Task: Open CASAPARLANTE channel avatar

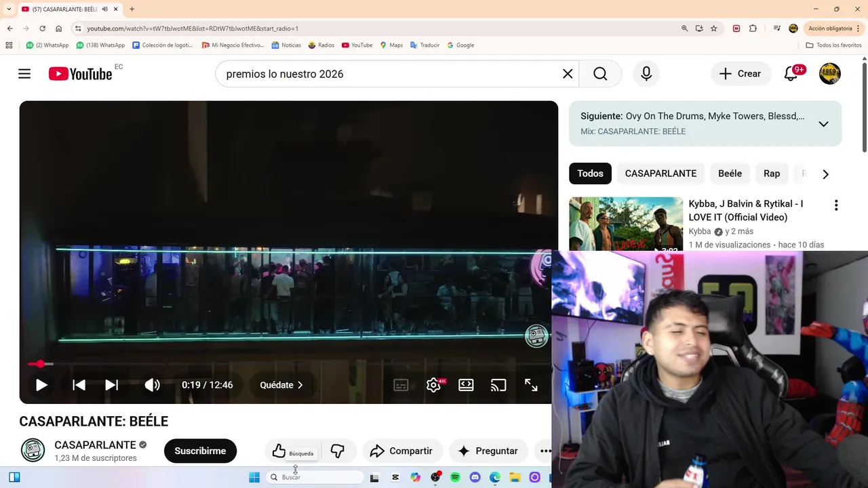Action: [33, 451]
